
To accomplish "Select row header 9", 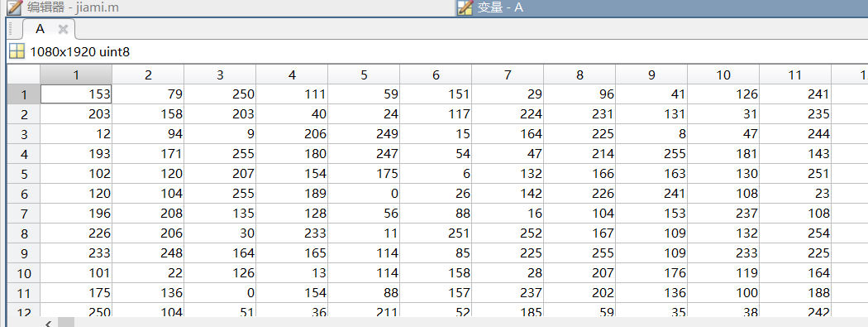I will (24, 253).
